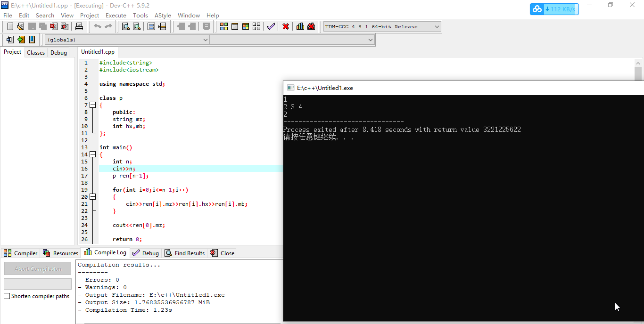Open the Debug bottom panel tab

[x=146, y=253]
